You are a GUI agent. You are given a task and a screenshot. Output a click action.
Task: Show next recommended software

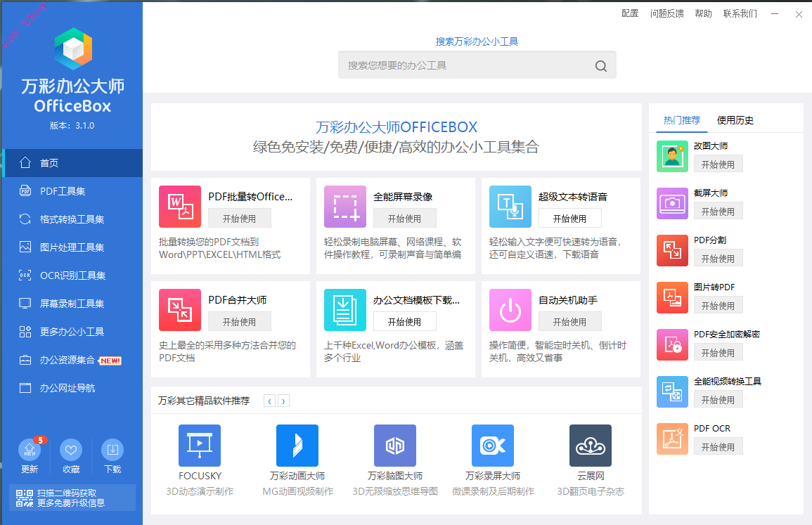coord(283,401)
